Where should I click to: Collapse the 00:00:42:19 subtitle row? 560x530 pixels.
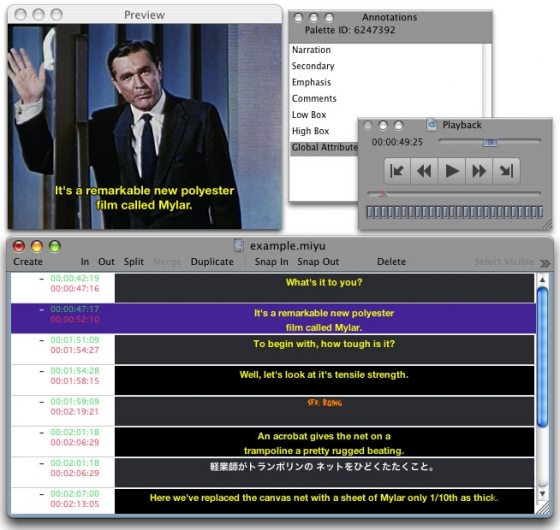point(42,279)
